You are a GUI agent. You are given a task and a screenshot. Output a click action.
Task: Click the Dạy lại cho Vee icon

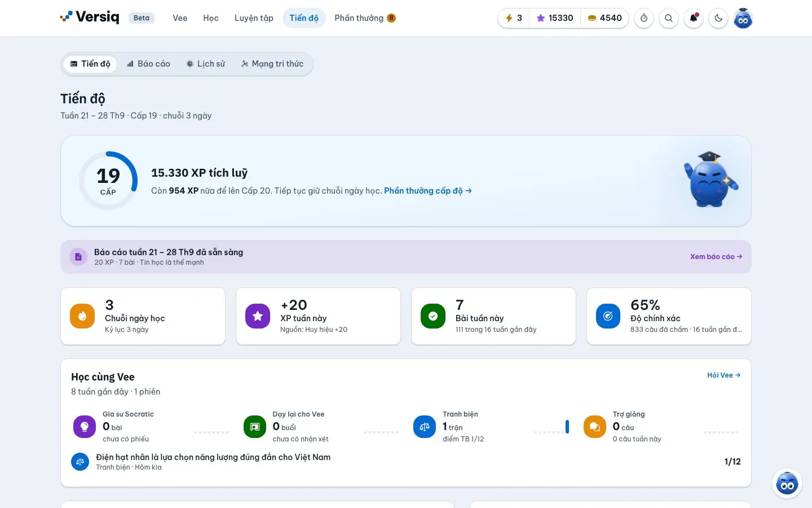[x=255, y=427]
